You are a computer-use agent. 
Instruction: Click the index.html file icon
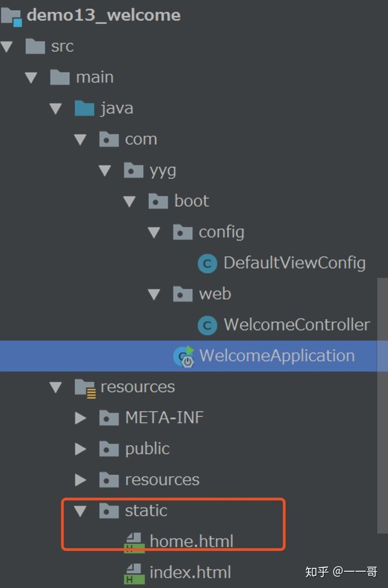click(x=134, y=572)
